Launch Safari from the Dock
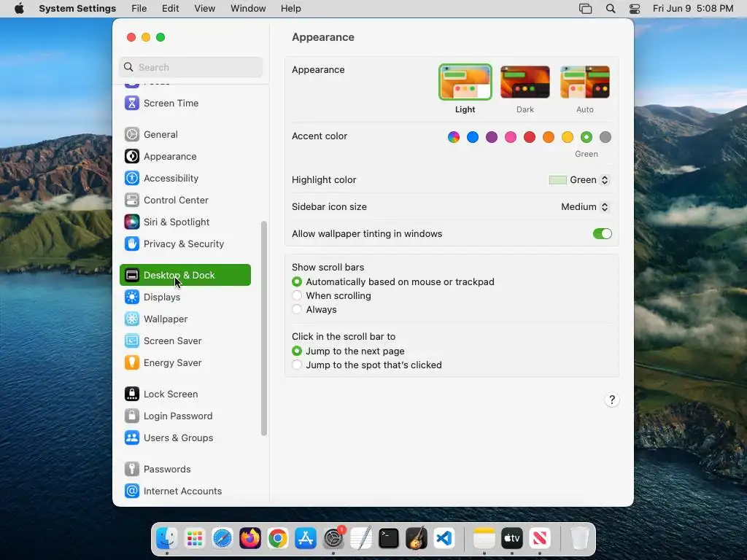Screen dimensions: 747x560 point(222,539)
